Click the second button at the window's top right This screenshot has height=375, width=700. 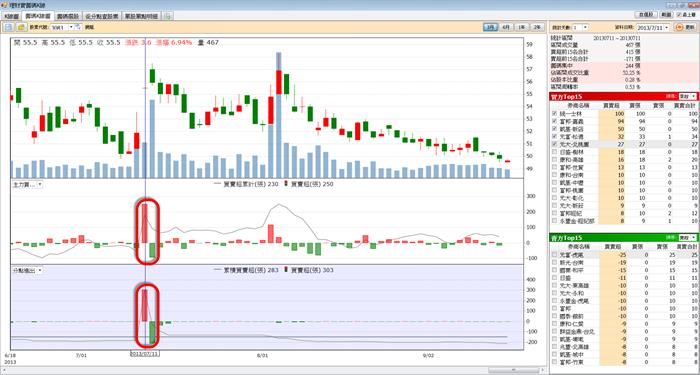(667, 15)
